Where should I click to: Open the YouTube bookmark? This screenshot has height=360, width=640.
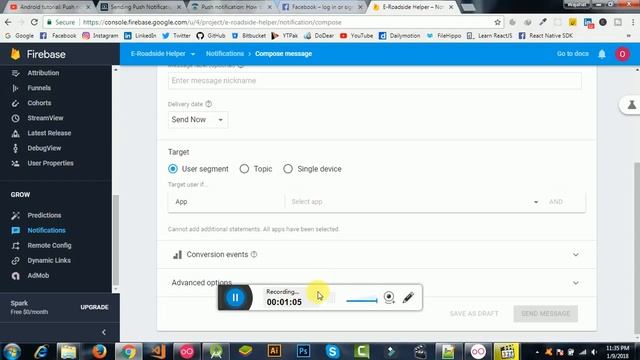tap(357, 36)
